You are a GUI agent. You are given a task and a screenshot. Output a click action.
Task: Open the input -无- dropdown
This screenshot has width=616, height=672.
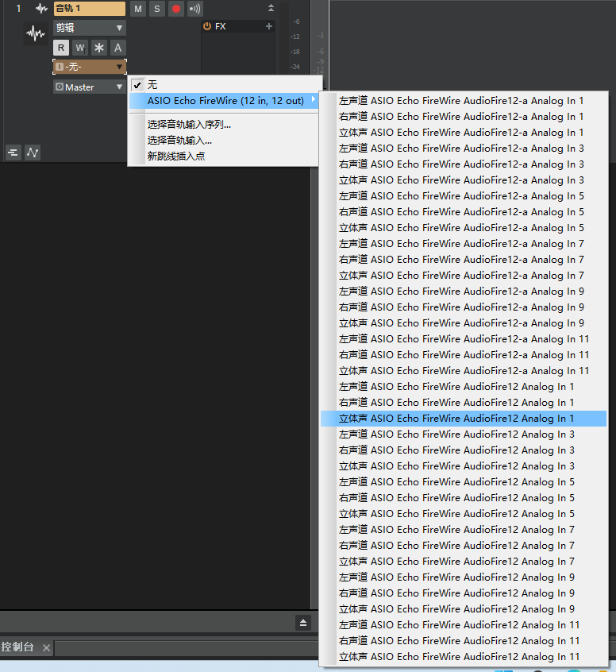90,67
